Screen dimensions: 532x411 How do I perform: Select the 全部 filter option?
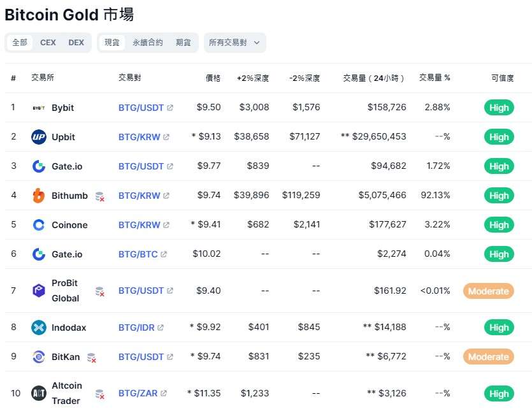pyautogui.click(x=20, y=43)
